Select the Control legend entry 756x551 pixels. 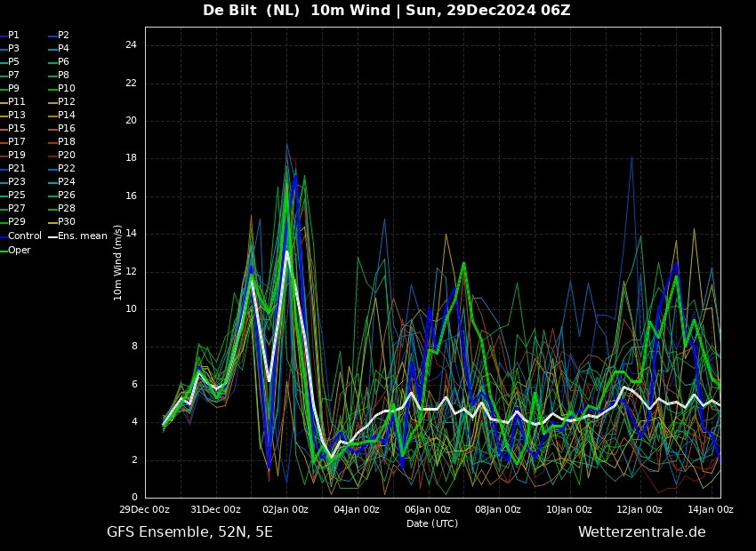[20, 236]
